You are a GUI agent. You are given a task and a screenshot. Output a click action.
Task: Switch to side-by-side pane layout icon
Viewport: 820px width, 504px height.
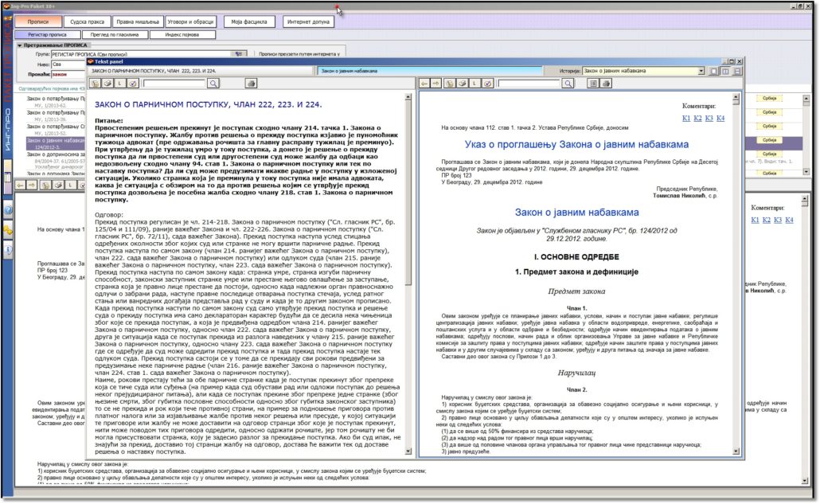pyautogui.click(x=725, y=71)
